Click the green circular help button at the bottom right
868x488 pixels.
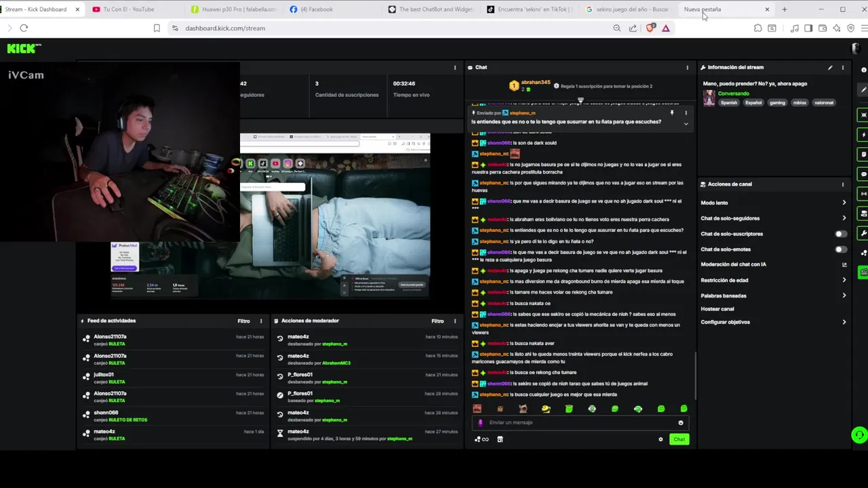point(859,435)
